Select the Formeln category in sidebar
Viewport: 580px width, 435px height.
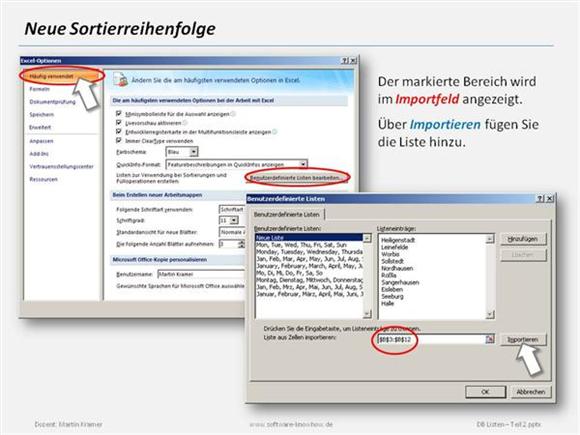pos(40,89)
